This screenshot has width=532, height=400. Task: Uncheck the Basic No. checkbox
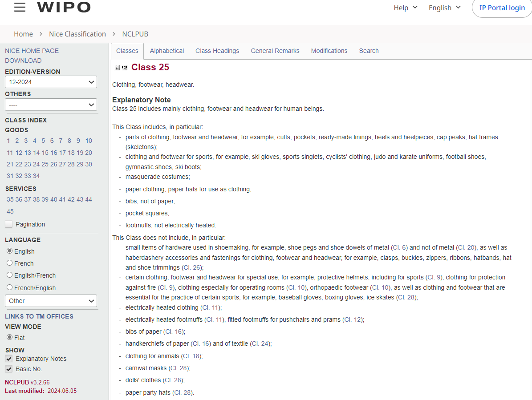[x=9, y=369]
